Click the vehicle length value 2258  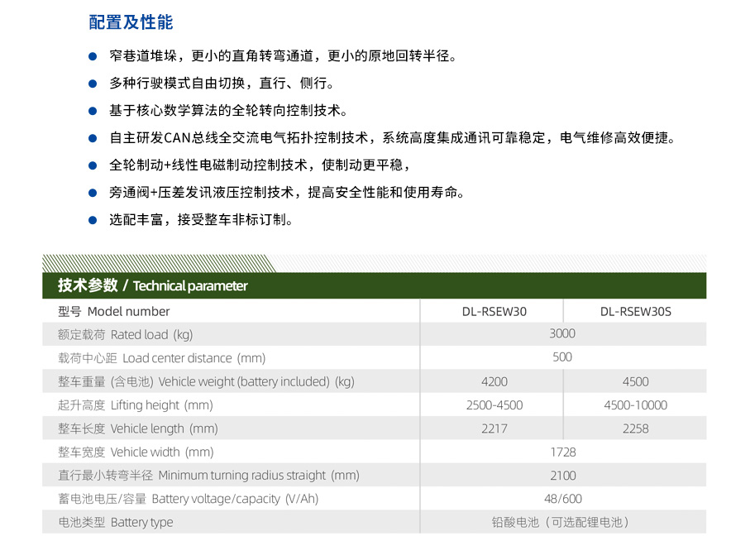pos(635,428)
